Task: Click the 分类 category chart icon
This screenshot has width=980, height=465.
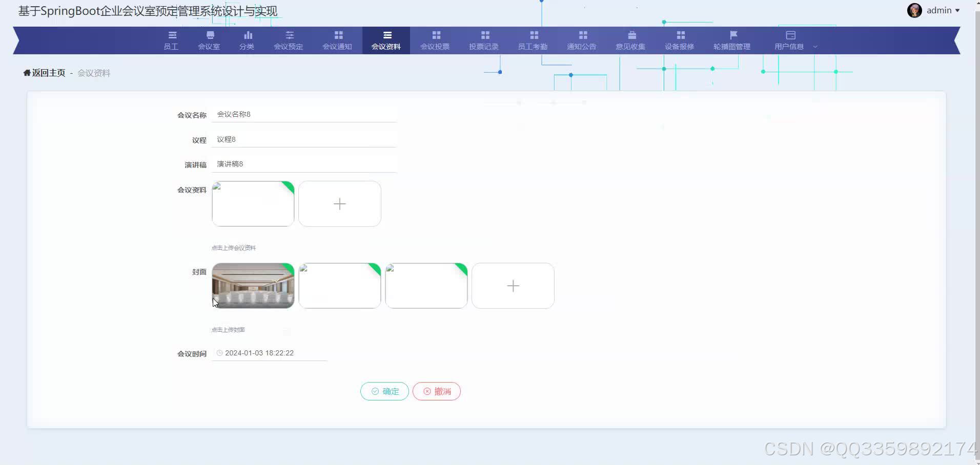Action: pos(247,34)
